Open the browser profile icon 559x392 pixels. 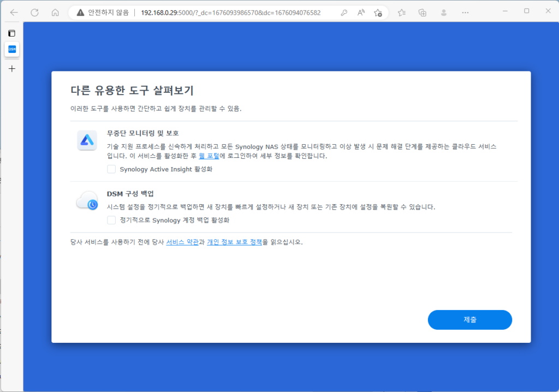[x=444, y=13]
